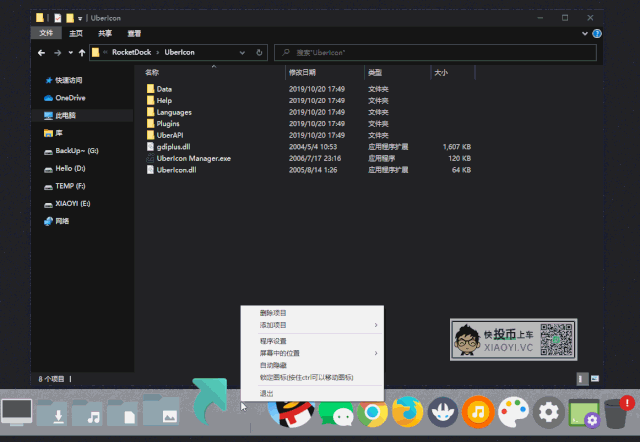640x442 pixels.
Task: Go back in Explorer navigation
Action: tap(41, 53)
